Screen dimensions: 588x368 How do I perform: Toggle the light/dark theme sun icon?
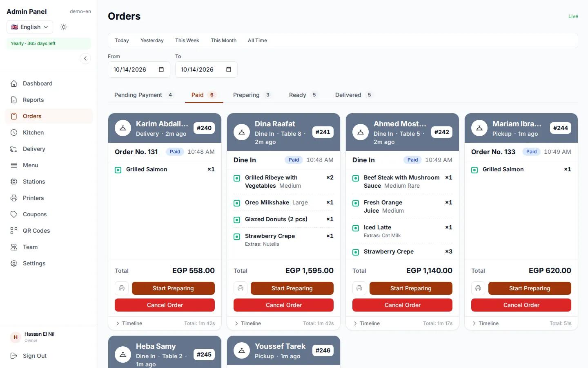click(64, 27)
